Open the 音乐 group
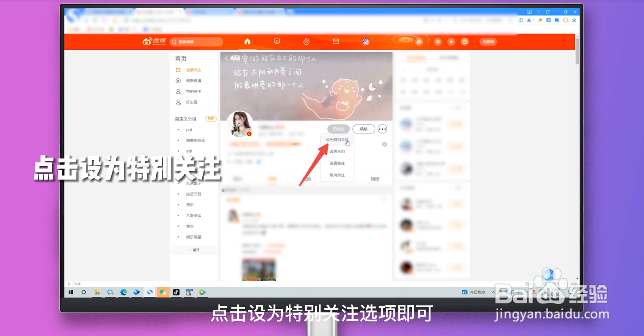This screenshot has width=644, height=336. click(190, 205)
